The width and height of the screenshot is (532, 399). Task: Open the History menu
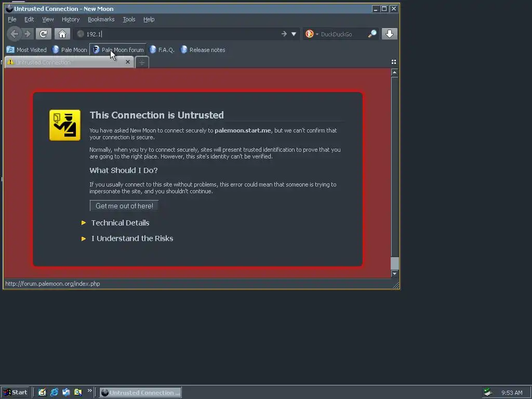click(x=71, y=19)
